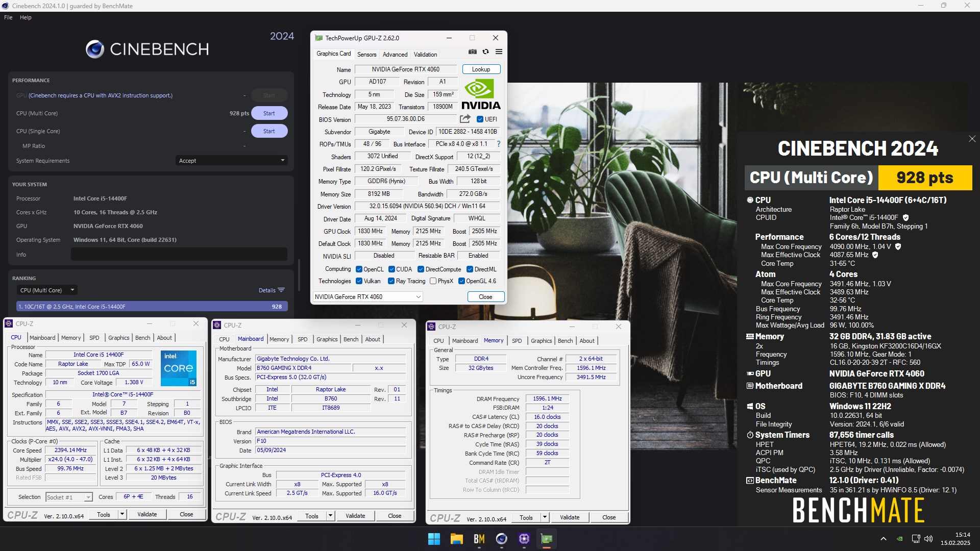Toggle CUDA checkbox
Screen dimensions: 980x551
[x=391, y=269]
